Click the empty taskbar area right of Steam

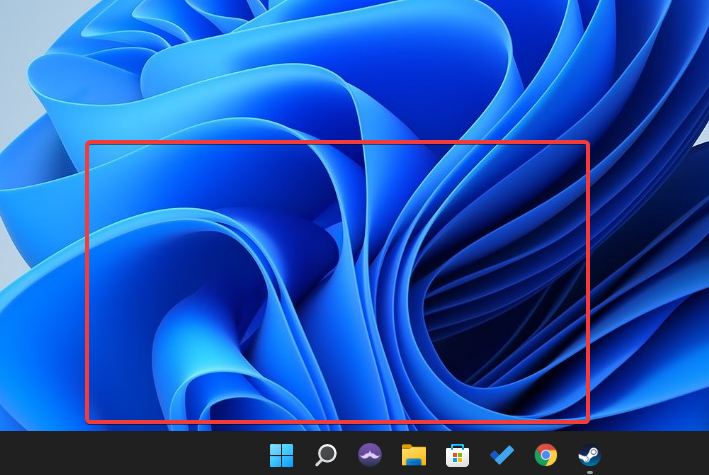(660, 455)
